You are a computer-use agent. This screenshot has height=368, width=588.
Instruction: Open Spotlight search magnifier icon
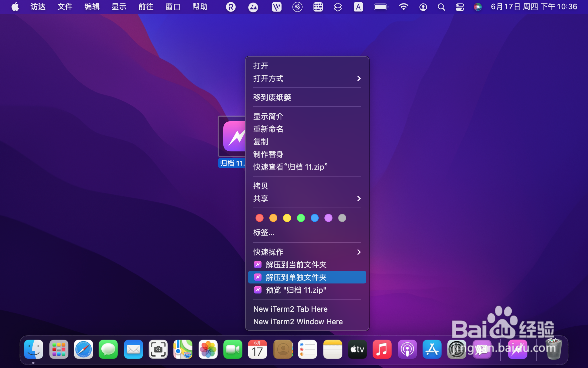[441, 7]
